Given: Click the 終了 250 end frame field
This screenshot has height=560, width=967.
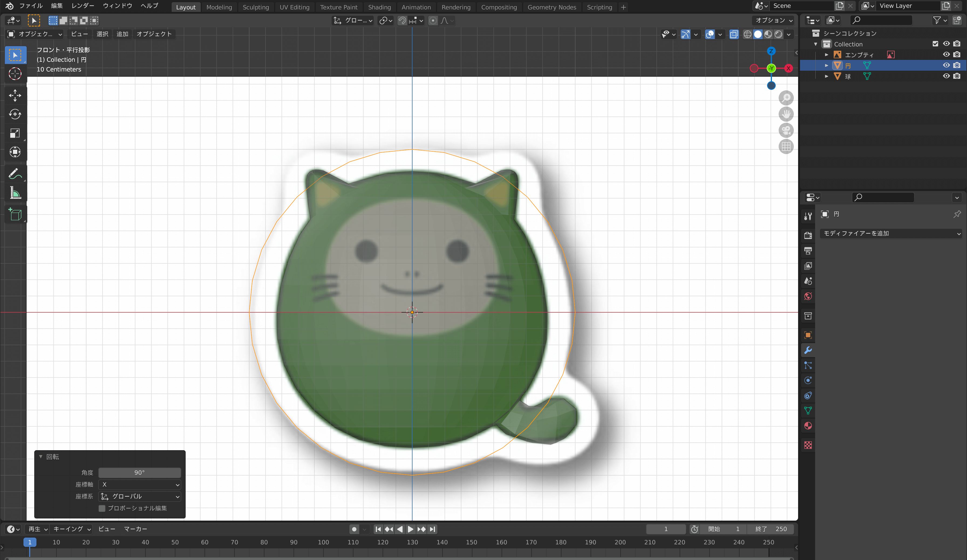Looking at the screenshot, I should click(771, 529).
